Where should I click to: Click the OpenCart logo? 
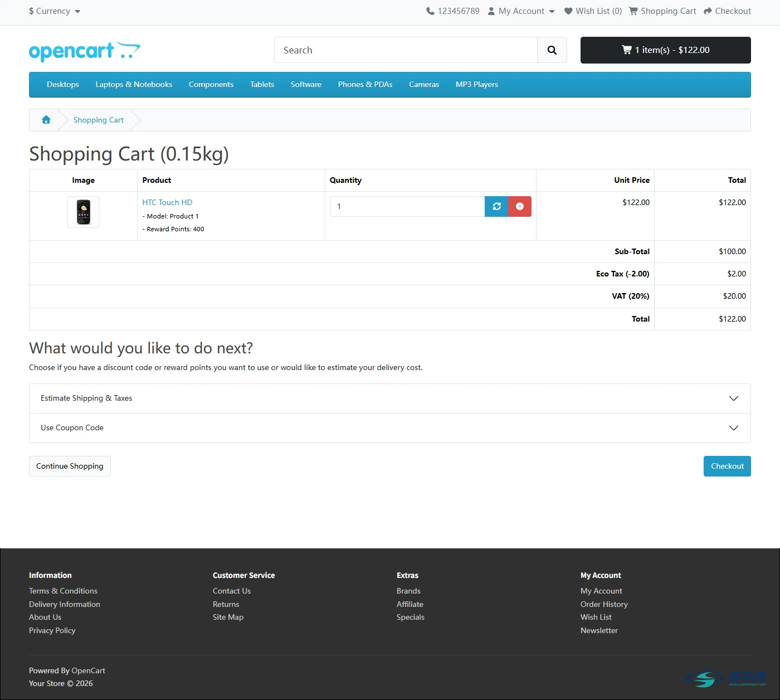[x=85, y=51]
